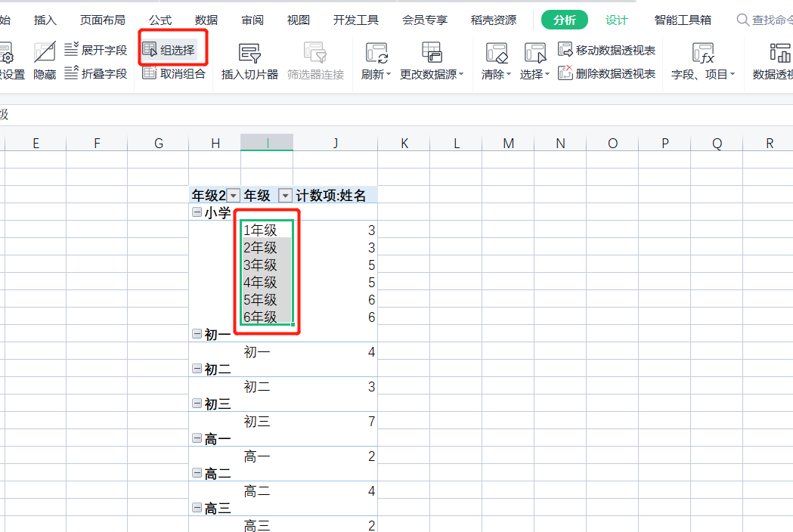
Task: Collapse the 小学 group
Action: pos(197,212)
